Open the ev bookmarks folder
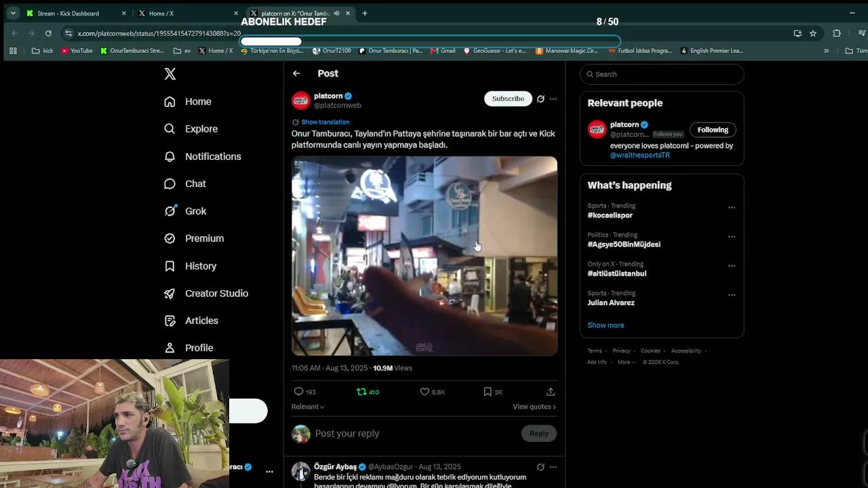The height and width of the screenshot is (488, 868). point(182,51)
